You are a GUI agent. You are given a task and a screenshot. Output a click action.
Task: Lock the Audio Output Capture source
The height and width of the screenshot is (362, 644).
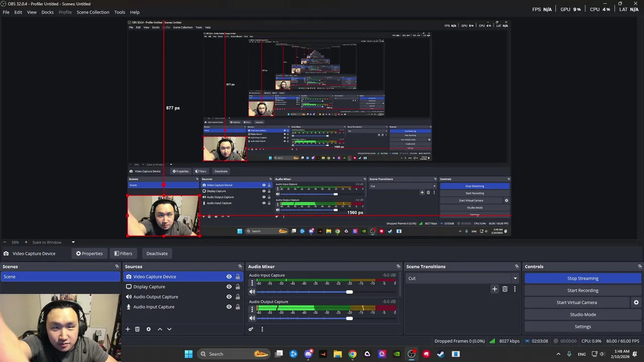(237, 297)
